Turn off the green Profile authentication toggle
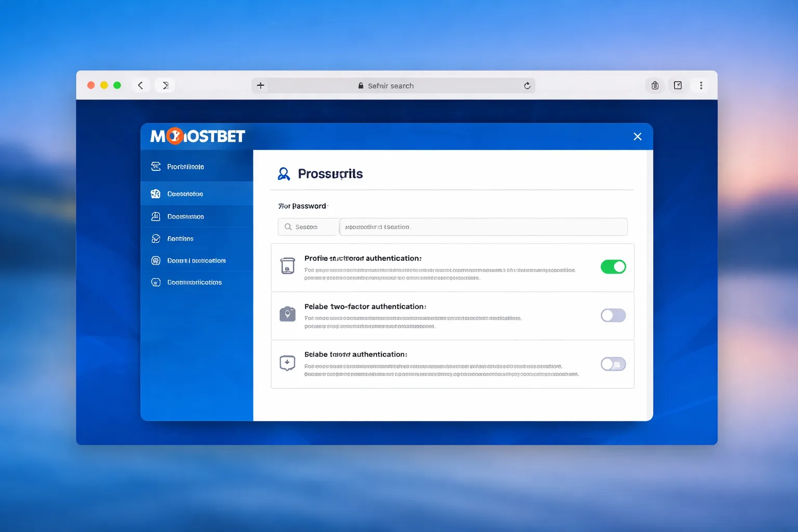Screen dimensions: 798x532 coord(613,267)
